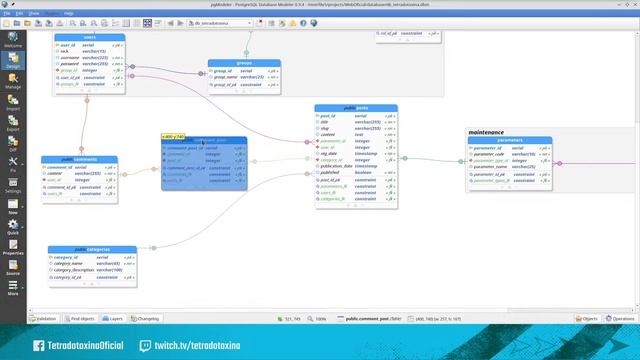The width and height of the screenshot is (640, 360).
Task: Click the yellow warning toolbar icon
Action: 293,23
